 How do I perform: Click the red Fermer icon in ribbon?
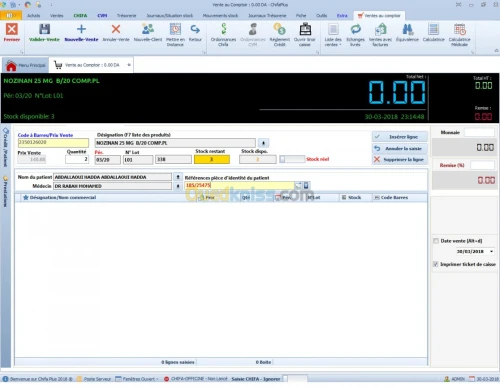click(x=12, y=29)
